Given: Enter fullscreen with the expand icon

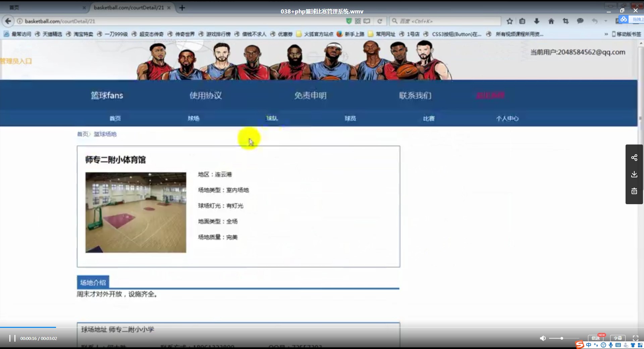Looking at the screenshot, I should [635, 338].
